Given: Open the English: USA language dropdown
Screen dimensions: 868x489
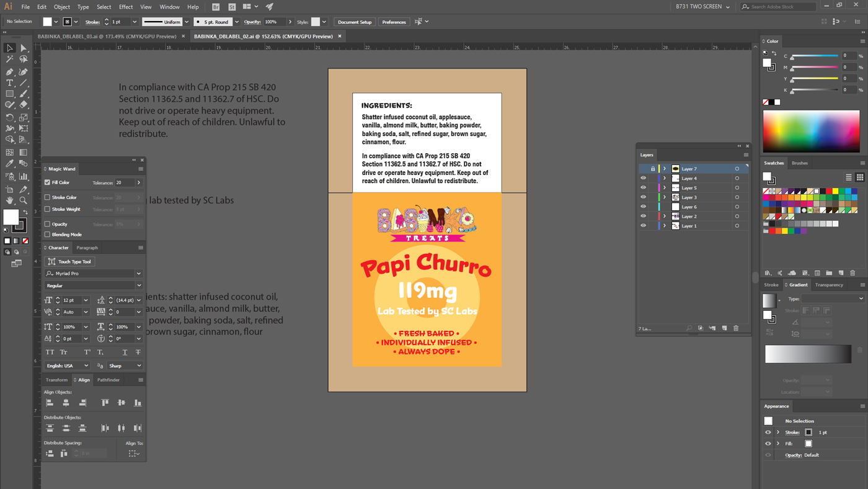Looking at the screenshot, I should click(68, 366).
